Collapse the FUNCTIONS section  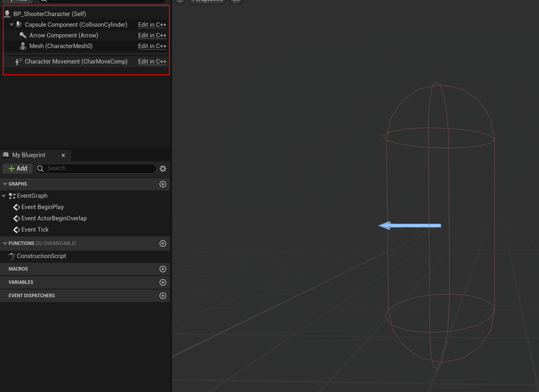coord(5,244)
